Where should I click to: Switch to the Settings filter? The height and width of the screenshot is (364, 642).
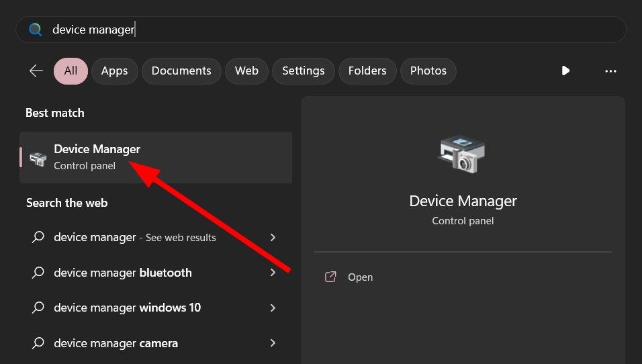coord(304,71)
